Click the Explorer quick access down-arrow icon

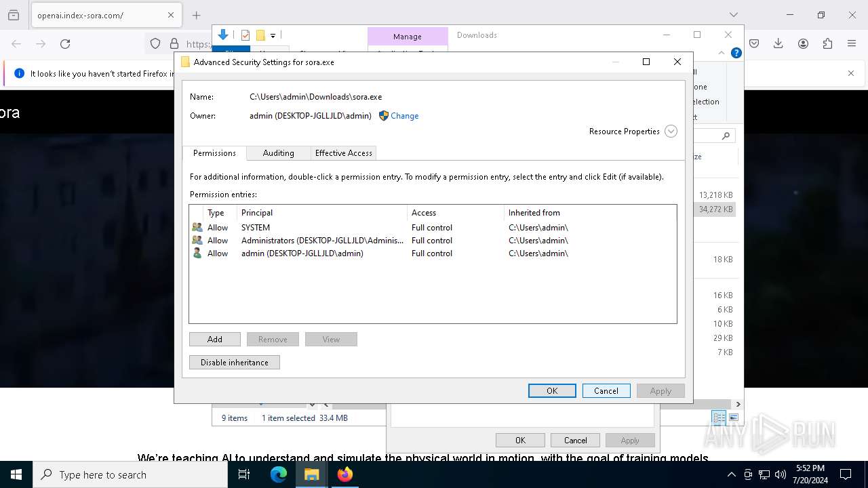click(223, 35)
